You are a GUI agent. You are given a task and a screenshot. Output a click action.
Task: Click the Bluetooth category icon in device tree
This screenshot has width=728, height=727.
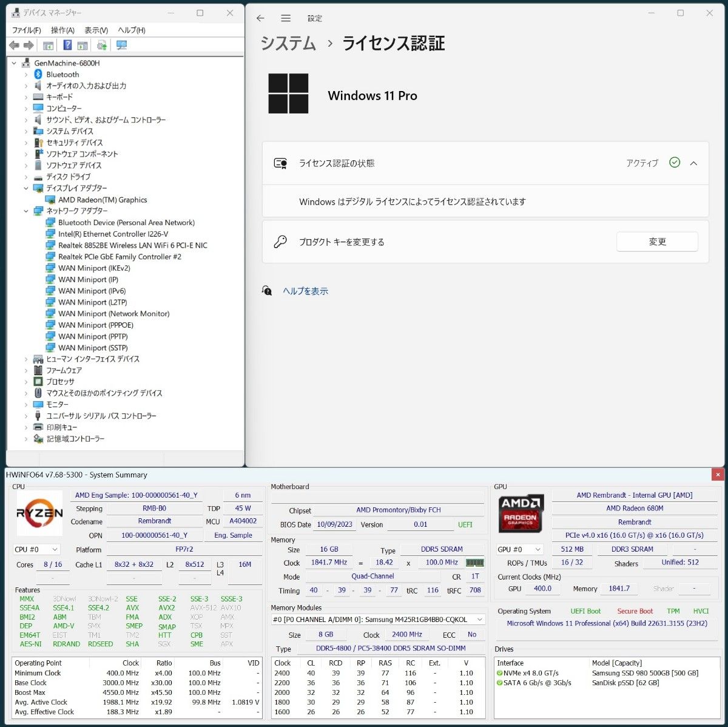pyautogui.click(x=38, y=74)
